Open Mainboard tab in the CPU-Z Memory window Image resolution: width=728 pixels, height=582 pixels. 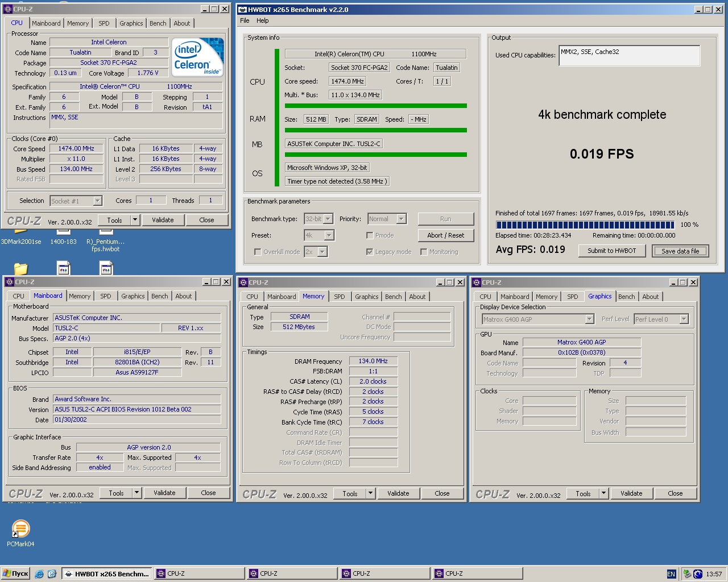(x=282, y=297)
